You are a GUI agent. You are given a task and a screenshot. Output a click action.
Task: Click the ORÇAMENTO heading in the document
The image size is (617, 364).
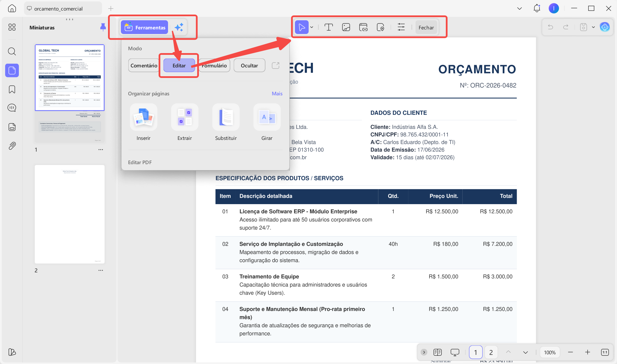click(477, 69)
